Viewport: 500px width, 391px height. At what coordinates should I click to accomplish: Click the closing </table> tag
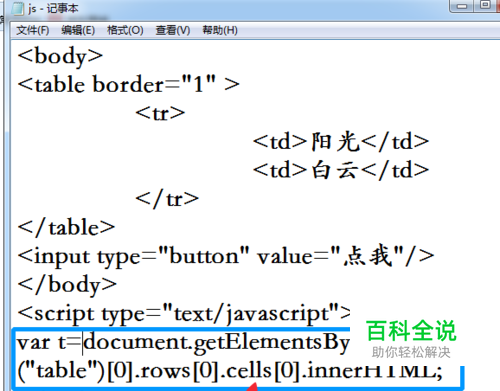click(x=66, y=227)
